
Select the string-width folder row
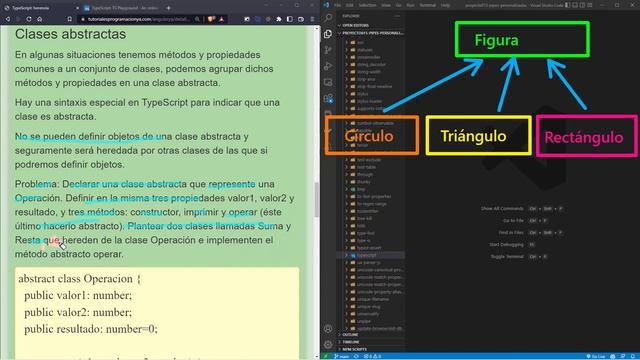(x=371, y=72)
